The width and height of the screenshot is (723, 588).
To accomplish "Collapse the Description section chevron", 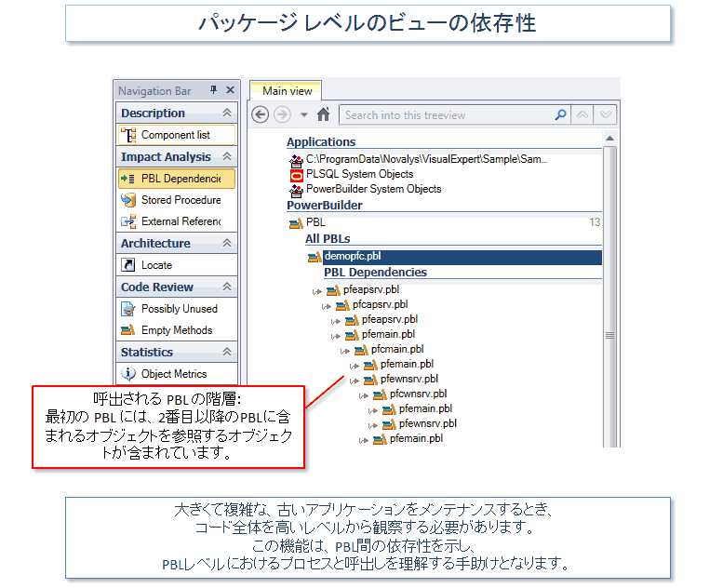I will pos(226,114).
